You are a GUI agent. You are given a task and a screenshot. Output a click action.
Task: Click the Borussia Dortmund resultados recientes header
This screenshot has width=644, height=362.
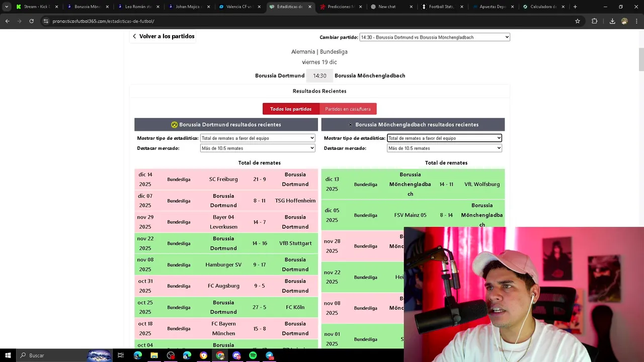pyautogui.click(x=226, y=125)
